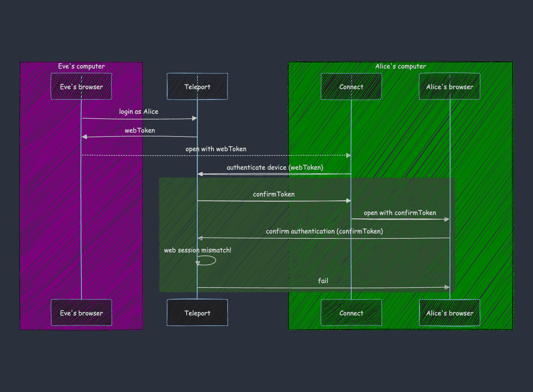Click the "Eve's computer" group title
Viewport: 533px width, 392px height.
click(81, 66)
